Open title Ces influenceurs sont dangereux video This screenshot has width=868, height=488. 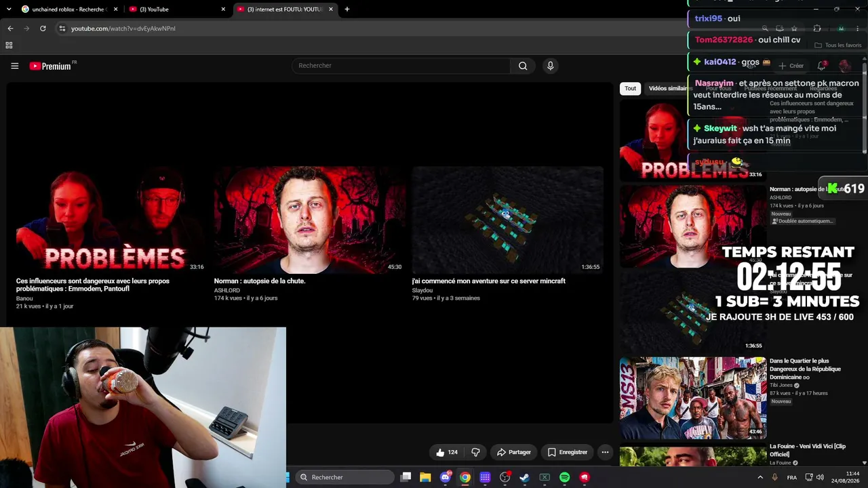click(x=93, y=285)
